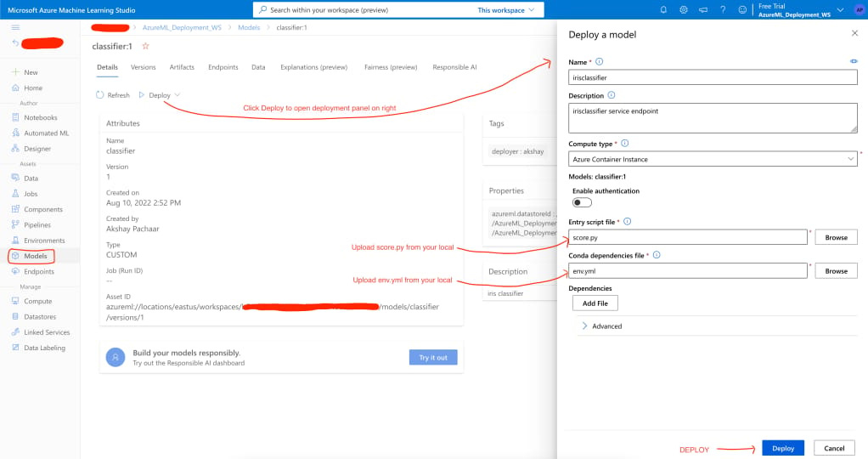Switch to Responsible AI tab
The width and height of the screenshot is (868, 459).
454,67
